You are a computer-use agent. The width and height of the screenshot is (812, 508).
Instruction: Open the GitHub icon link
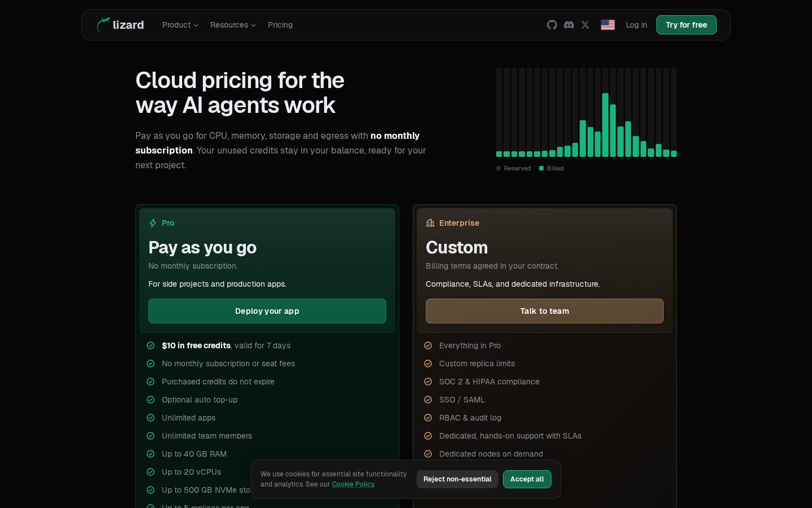point(552,25)
